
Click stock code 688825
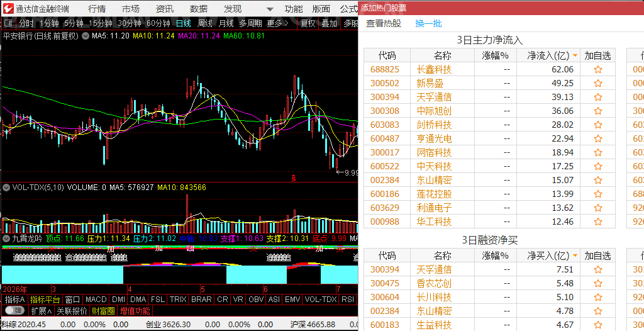click(385, 69)
